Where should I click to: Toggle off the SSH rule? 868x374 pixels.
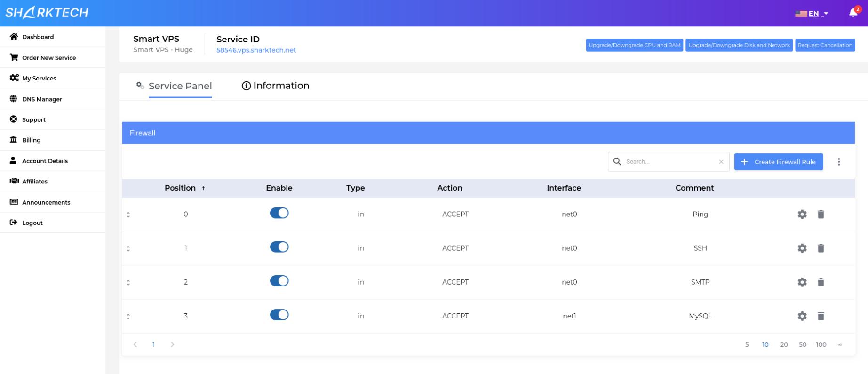(x=279, y=247)
